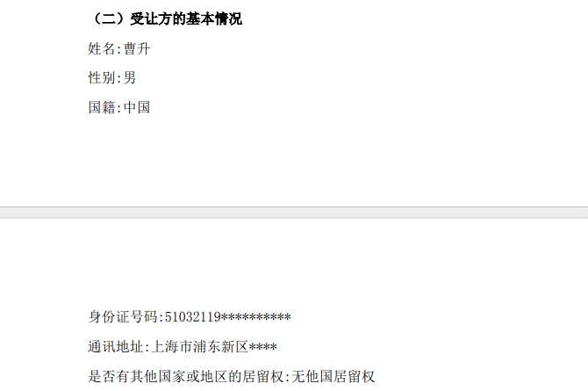
Task: Click the gender line 性别:男
Action: point(111,77)
